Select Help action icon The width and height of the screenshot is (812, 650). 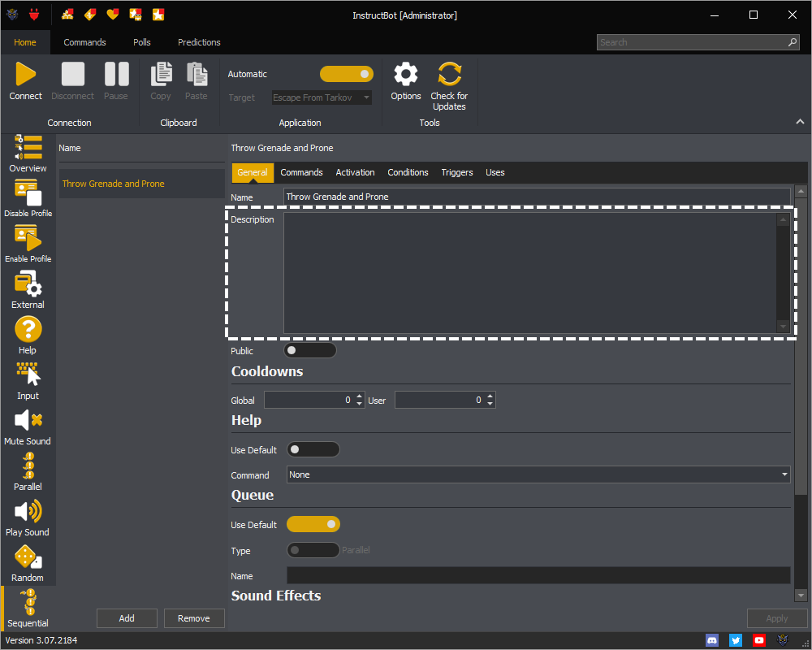pos(28,330)
